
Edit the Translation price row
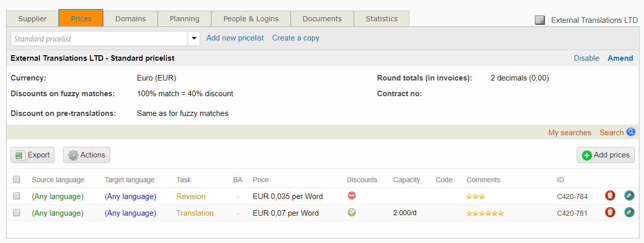629,213
